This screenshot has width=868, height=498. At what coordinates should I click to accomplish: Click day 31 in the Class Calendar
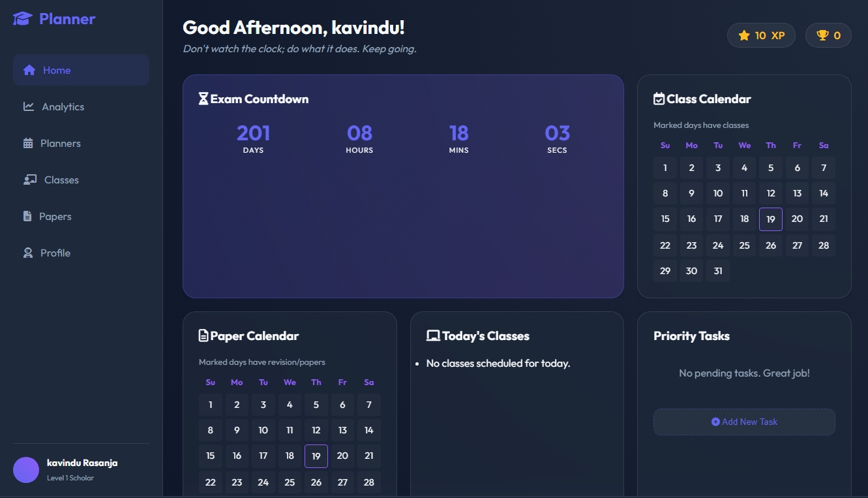pos(718,271)
